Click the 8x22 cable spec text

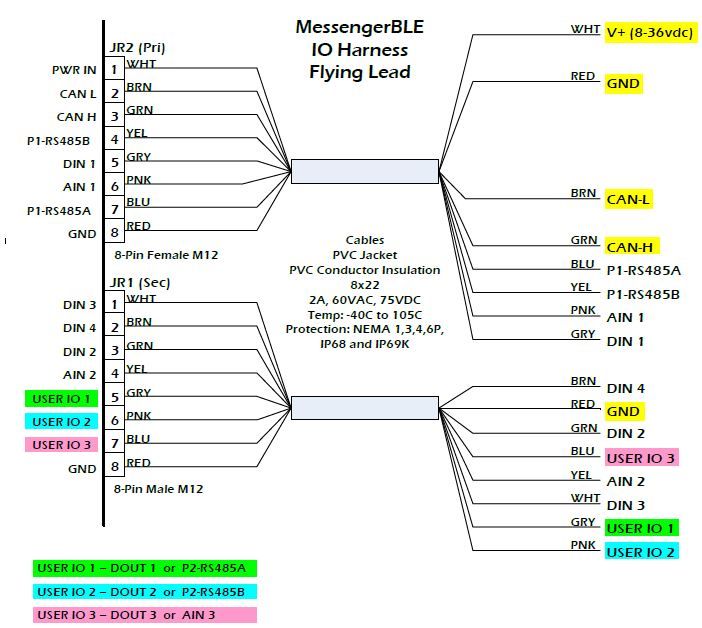(x=365, y=285)
